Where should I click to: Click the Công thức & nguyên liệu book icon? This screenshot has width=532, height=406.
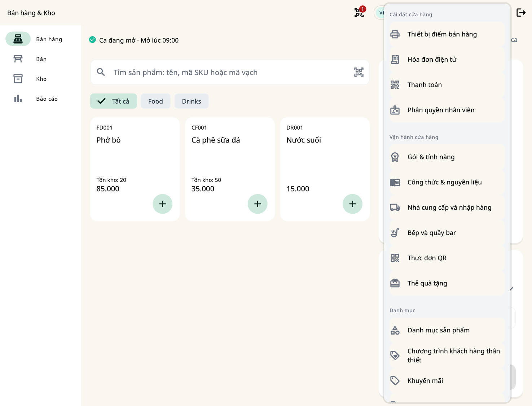tap(395, 182)
